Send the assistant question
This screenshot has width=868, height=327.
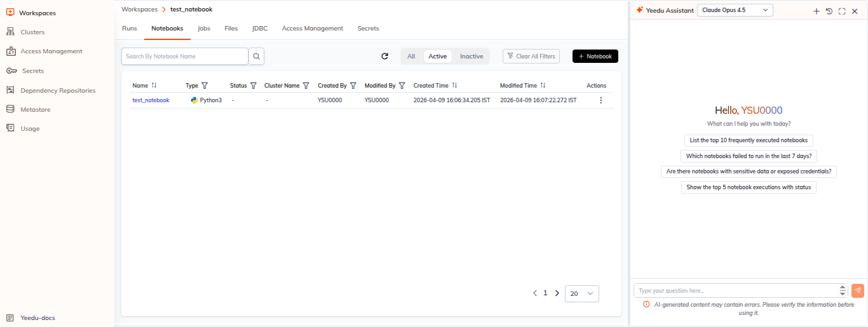pyautogui.click(x=858, y=290)
